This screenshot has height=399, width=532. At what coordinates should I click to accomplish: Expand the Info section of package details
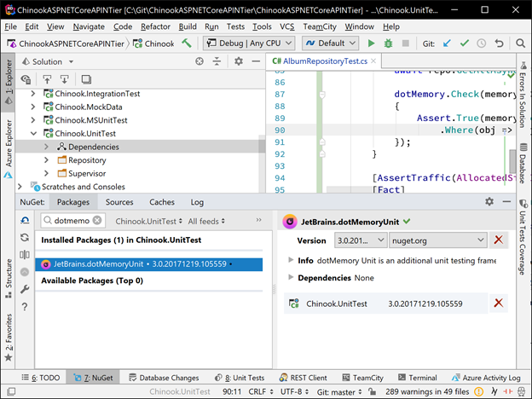click(x=291, y=260)
